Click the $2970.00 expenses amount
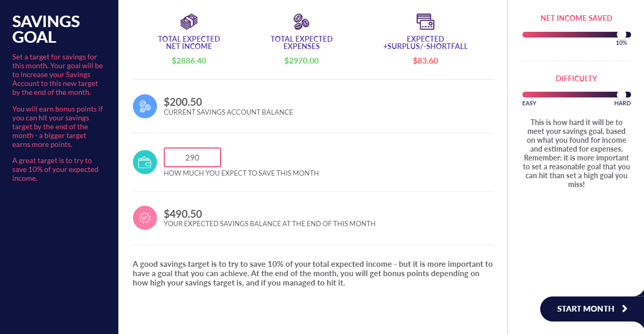 pyautogui.click(x=301, y=60)
